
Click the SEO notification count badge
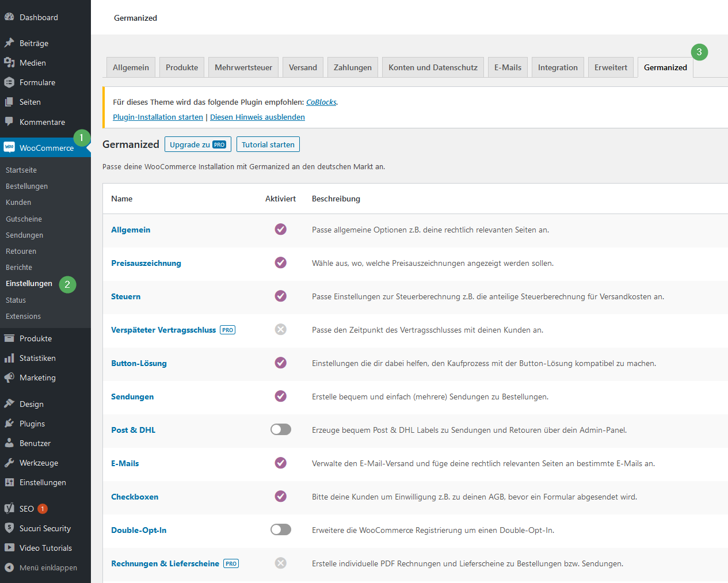(x=43, y=509)
